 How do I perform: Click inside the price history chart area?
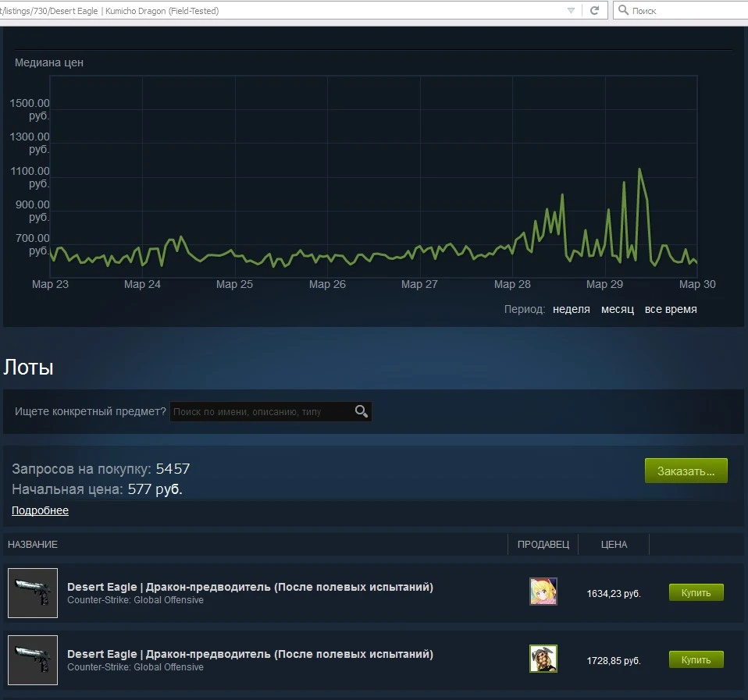(373, 176)
